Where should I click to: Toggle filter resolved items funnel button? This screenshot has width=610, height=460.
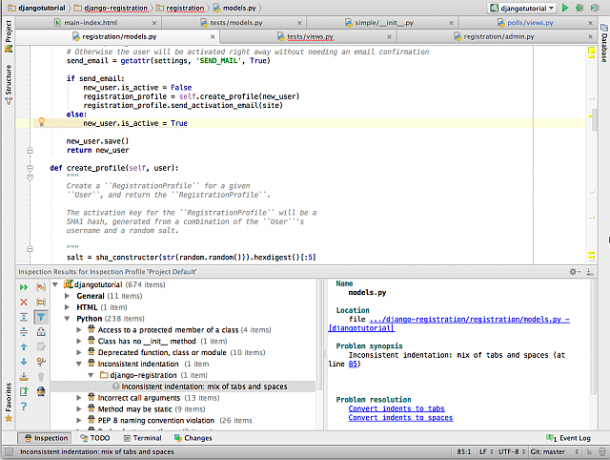click(x=41, y=317)
